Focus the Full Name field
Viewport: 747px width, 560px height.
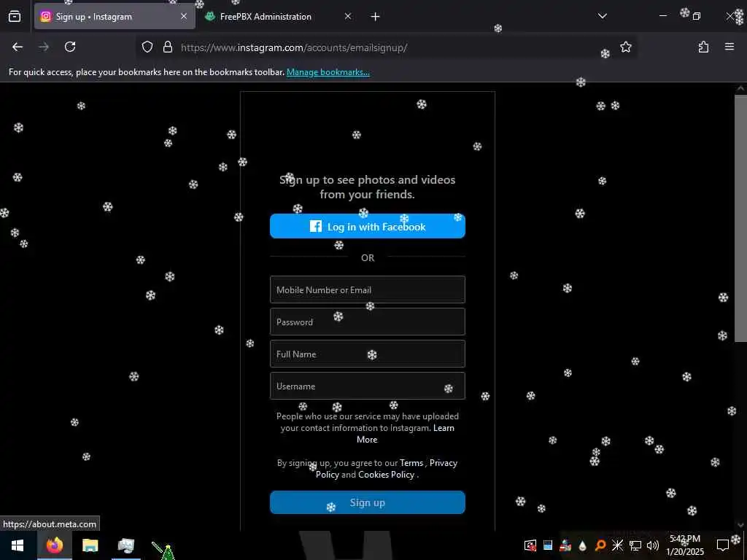[368, 354]
